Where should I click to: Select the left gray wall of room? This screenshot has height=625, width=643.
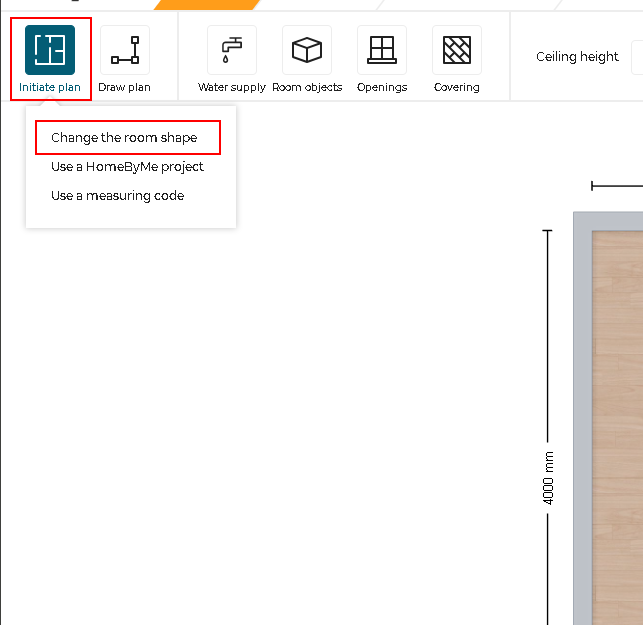click(581, 420)
